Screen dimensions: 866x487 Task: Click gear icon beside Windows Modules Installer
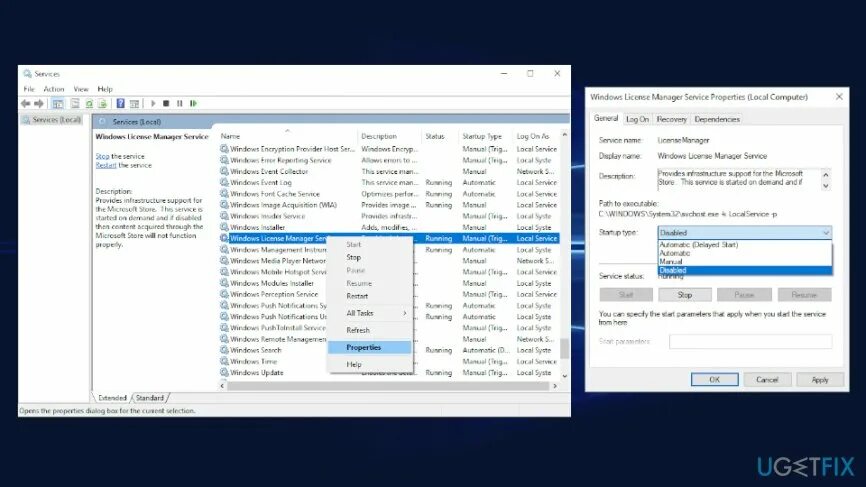coord(224,283)
